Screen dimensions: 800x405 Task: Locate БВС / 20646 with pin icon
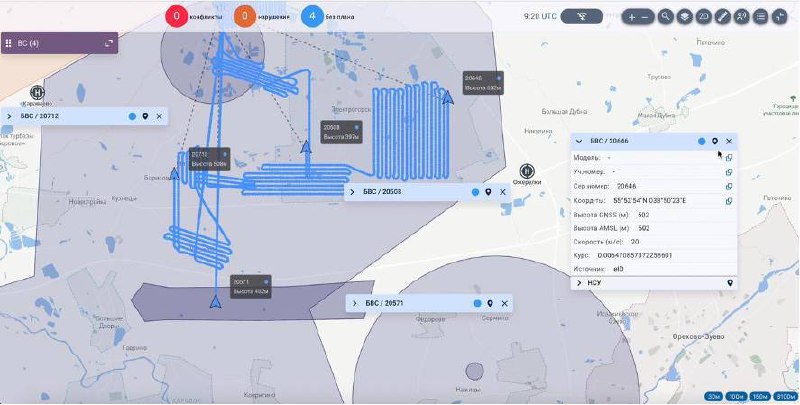(715, 141)
